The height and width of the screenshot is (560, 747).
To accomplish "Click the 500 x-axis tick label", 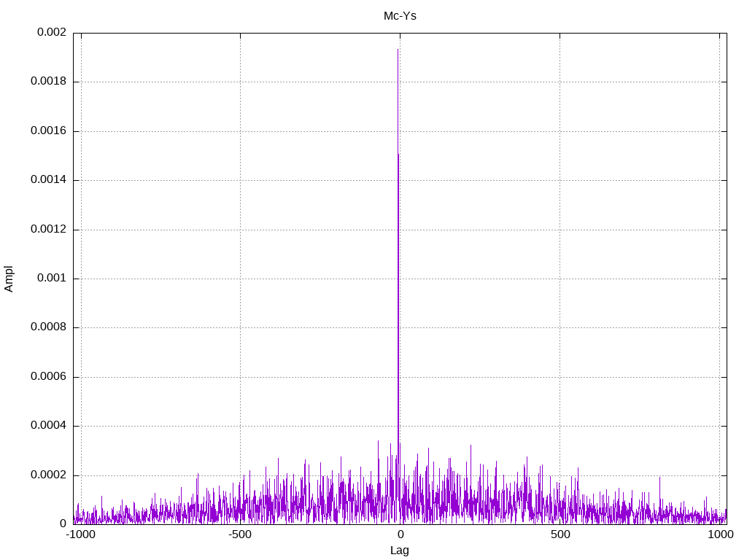I will pyautogui.click(x=560, y=534).
